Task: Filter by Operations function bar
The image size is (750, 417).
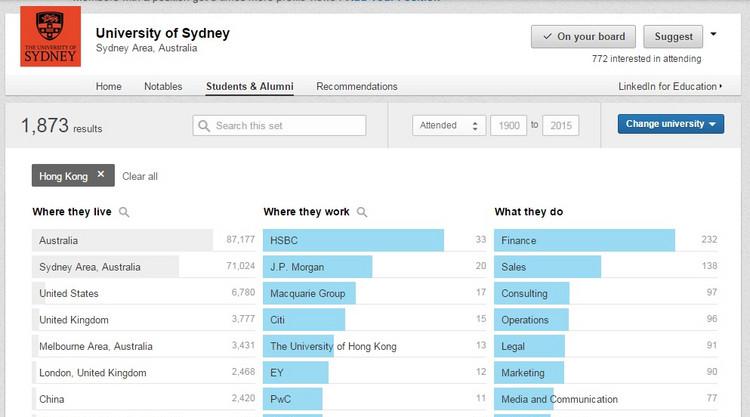Action: 606,319
